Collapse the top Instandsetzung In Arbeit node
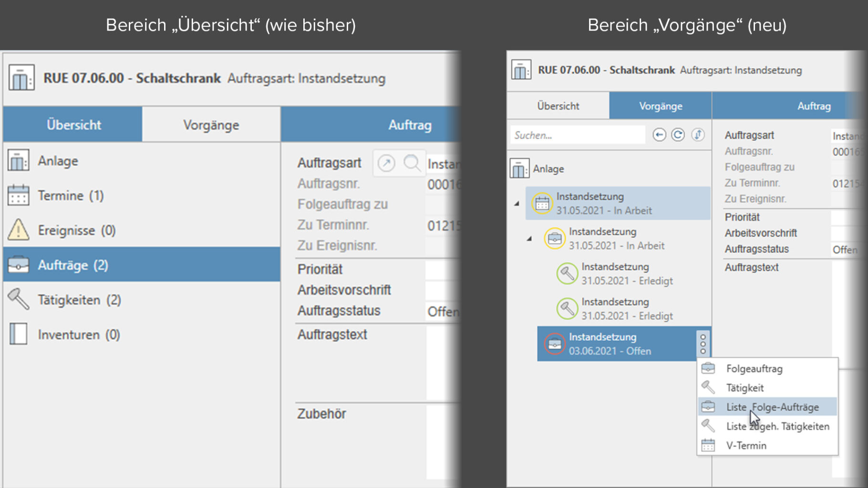Screen dimensions: 868x488 pos(517,203)
